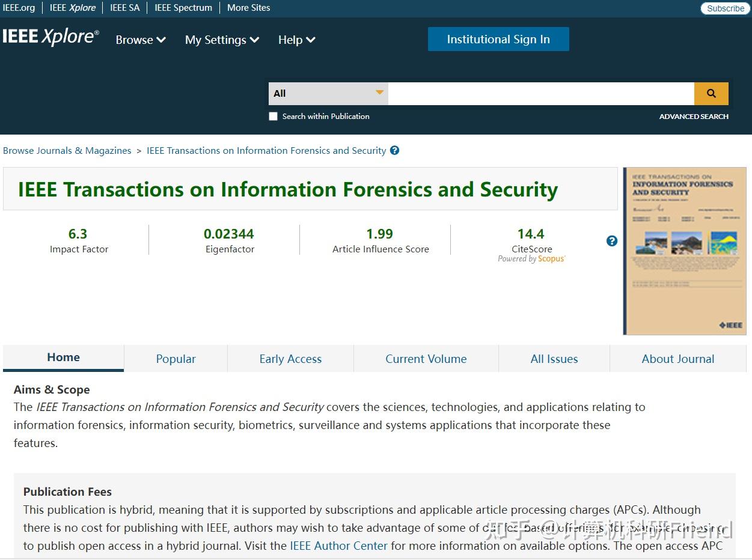Click into the search text field

tap(541, 94)
